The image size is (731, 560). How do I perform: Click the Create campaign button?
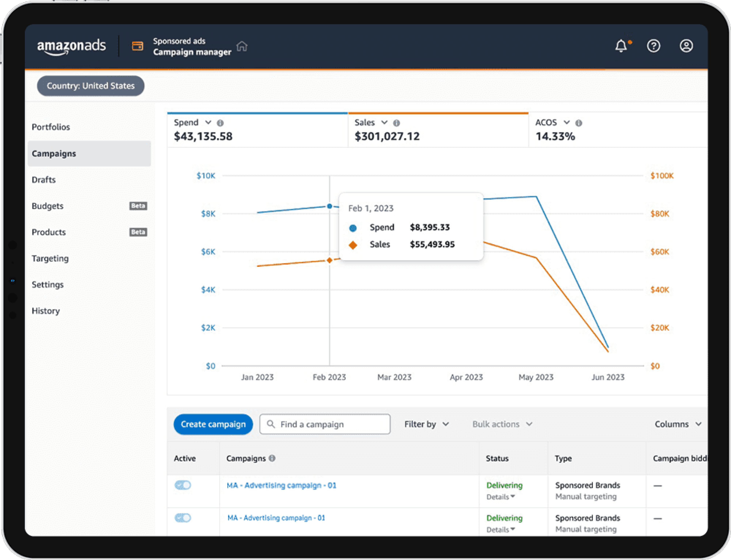[213, 424]
